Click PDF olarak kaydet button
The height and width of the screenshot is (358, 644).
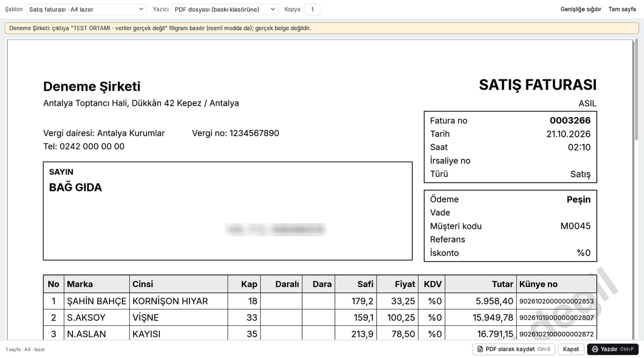(513, 349)
